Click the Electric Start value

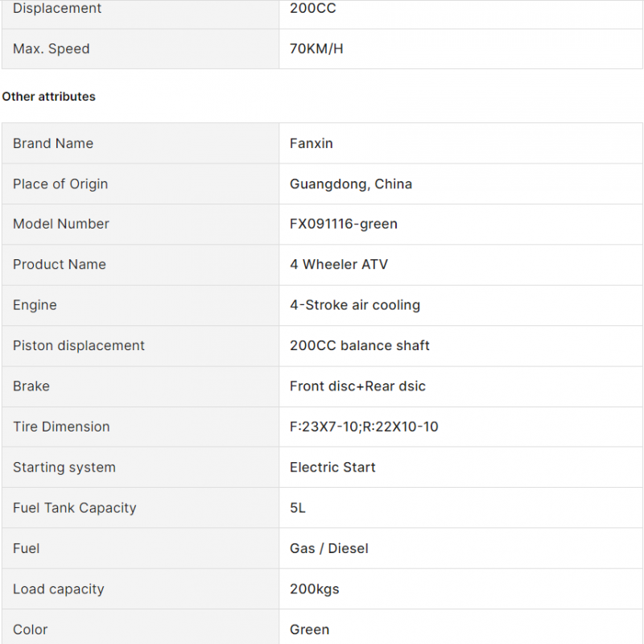(332, 468)
